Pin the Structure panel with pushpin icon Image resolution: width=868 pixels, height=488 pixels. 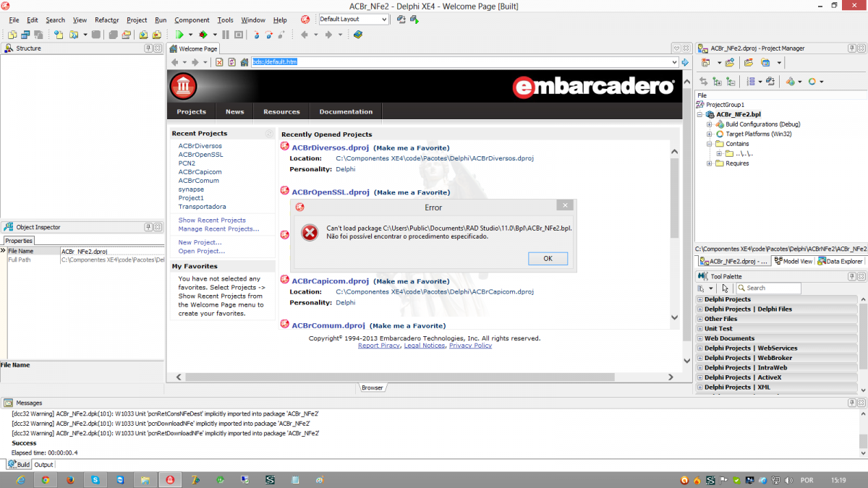pos(148,48)
